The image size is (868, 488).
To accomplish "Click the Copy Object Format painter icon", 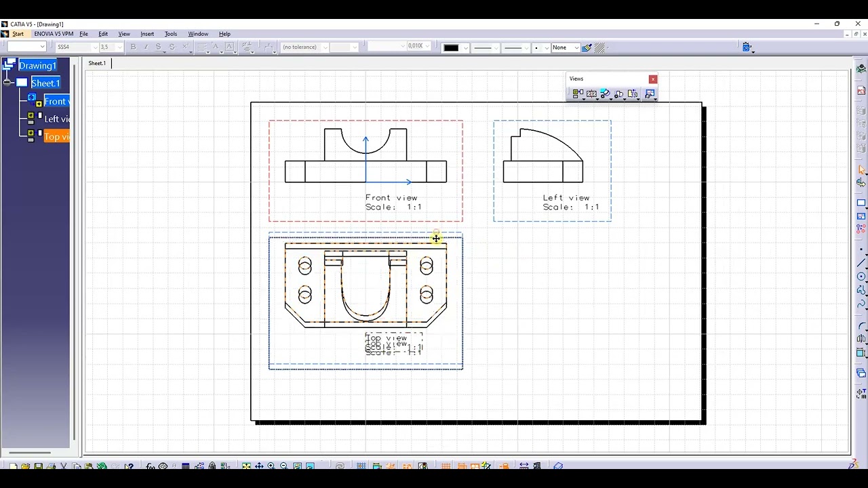I will pos(587,47).
